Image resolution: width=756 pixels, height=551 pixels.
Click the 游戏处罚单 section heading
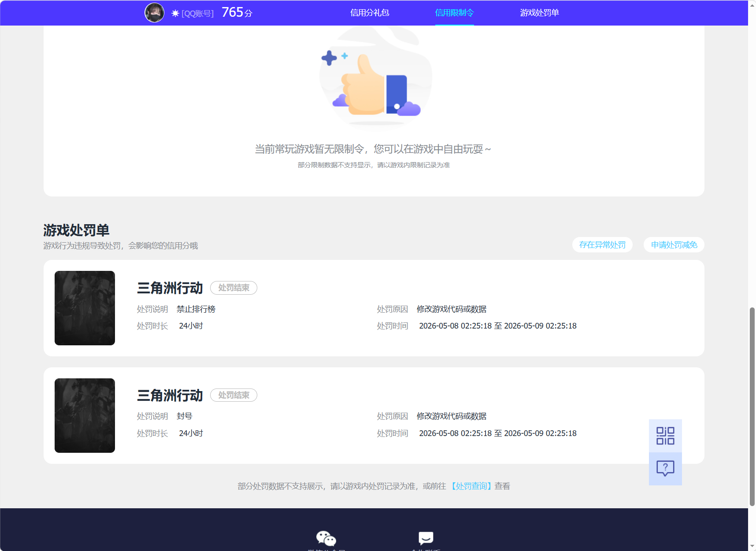coord(76,230)
